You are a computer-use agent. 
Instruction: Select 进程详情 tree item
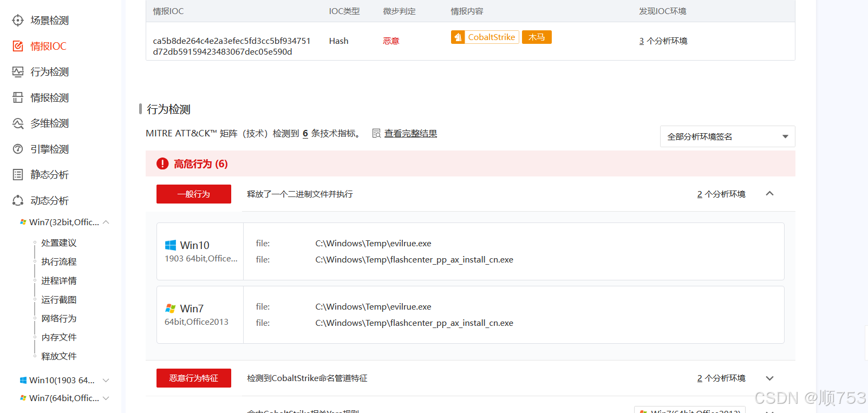click(59, 281)
